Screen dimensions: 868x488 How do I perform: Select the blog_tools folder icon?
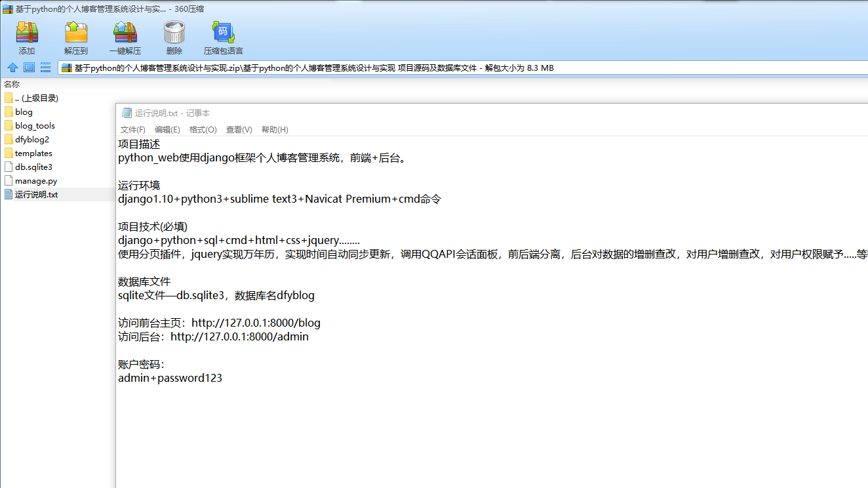point(9,125)
